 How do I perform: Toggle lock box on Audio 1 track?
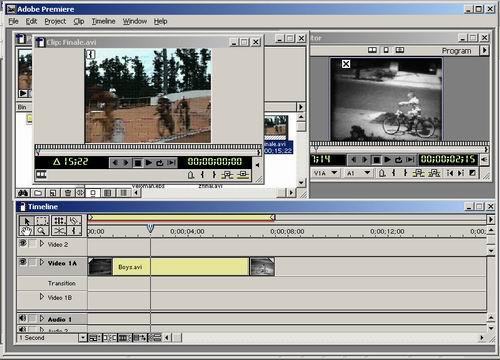[32, 319]
